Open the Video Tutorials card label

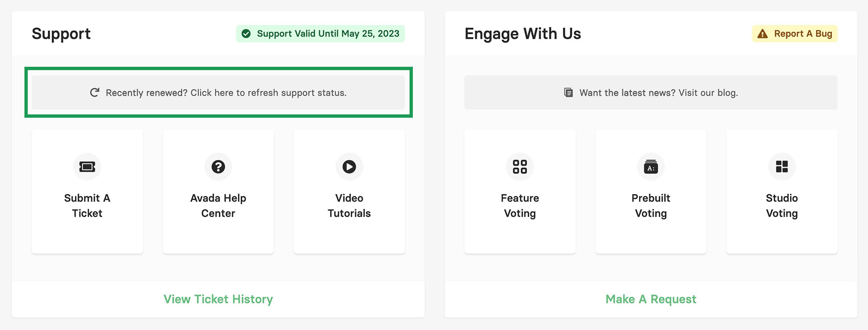[x=349, y=206]
